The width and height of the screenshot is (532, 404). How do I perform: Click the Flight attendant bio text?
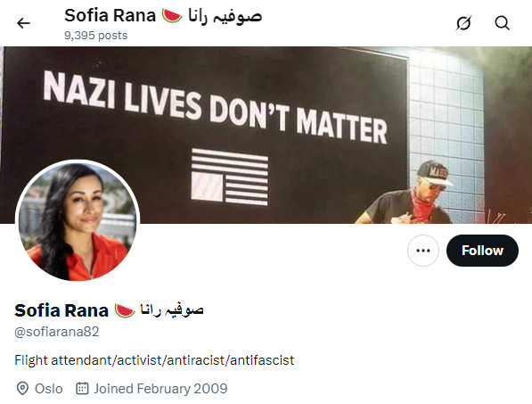coord(154,360)
